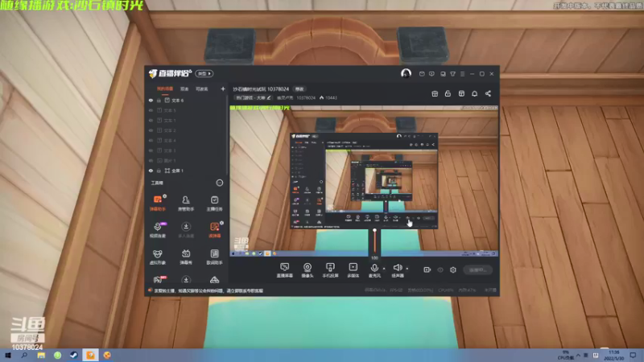This screenshot has width=644, height=362.
Task: Click the message icon in title bar
Action: [422, 74]
